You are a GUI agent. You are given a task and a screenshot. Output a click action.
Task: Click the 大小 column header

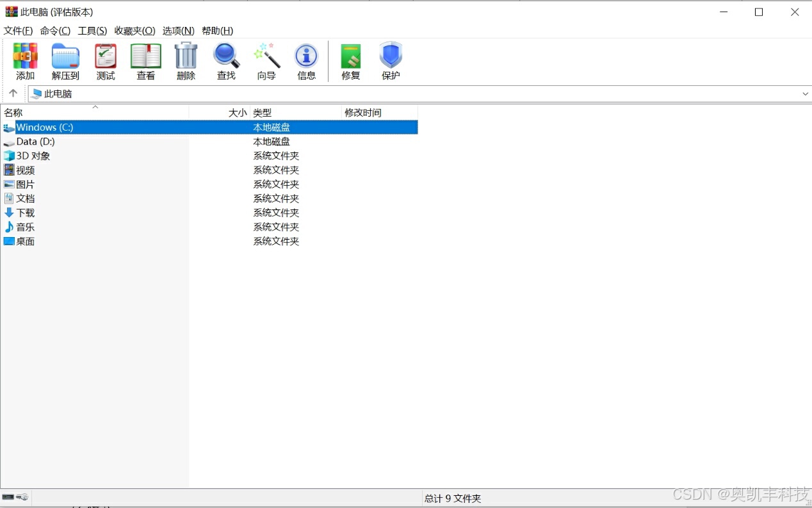[237, 112]
